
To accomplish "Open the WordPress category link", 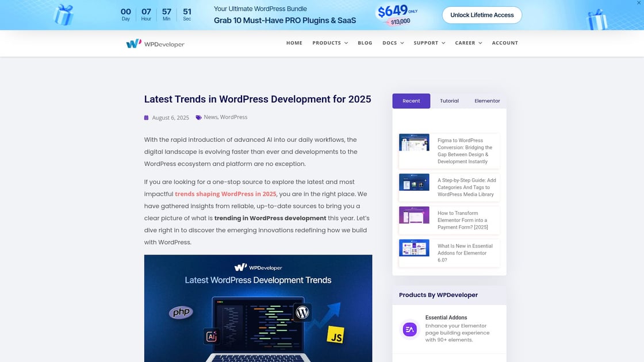I will [233, 117].
